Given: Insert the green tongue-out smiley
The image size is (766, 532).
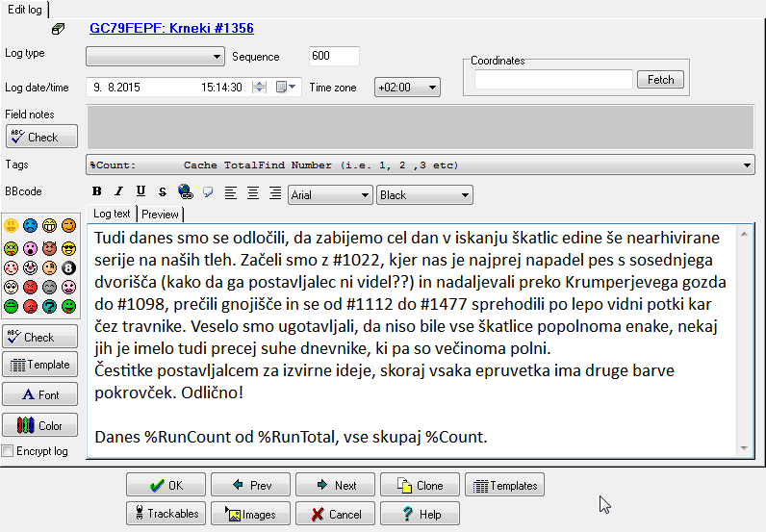Looking at the screenshot, I should coord(69,306).
